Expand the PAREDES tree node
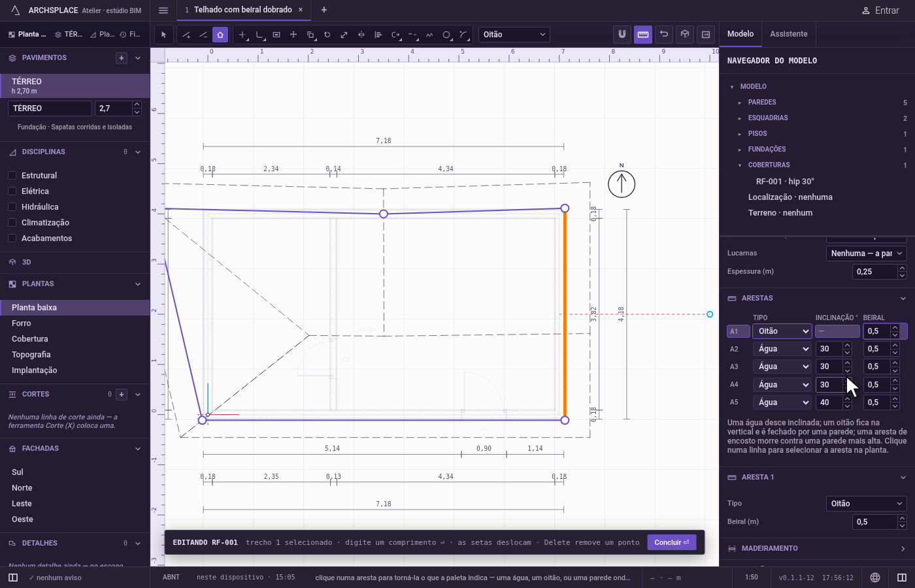915x588 pixels. [740, 103]
